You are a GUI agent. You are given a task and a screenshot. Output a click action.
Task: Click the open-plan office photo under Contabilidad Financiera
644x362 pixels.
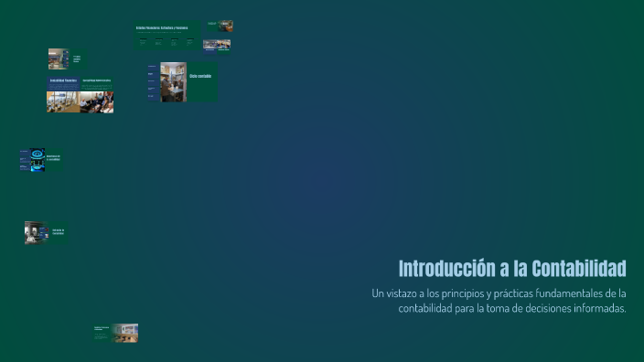point(63,101)
